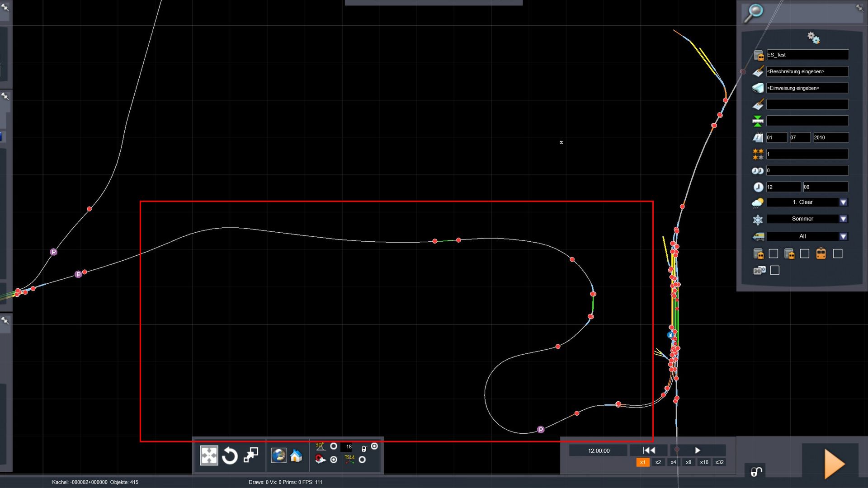Click the ES_Test scenario name field
This screenshot has width=868, height=488.
807,55
